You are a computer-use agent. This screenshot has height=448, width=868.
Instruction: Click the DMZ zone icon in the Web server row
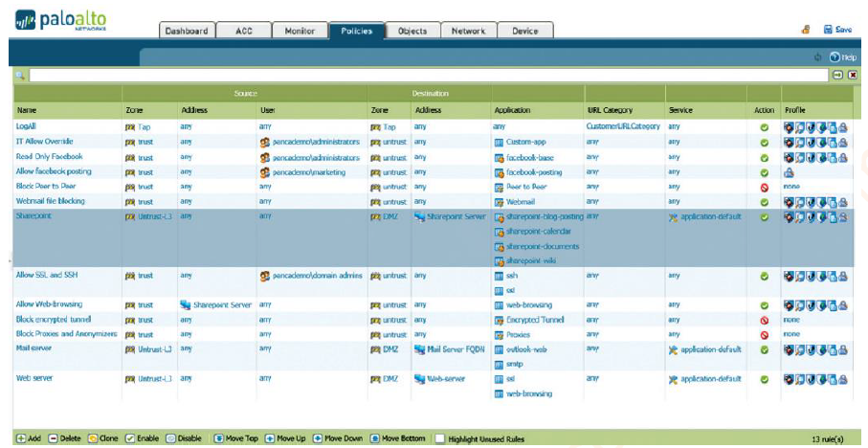(375, 379)
